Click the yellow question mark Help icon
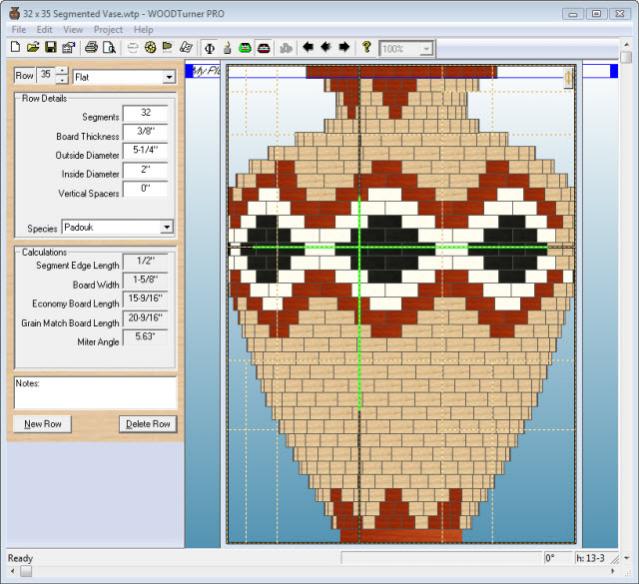 point(366,47)
